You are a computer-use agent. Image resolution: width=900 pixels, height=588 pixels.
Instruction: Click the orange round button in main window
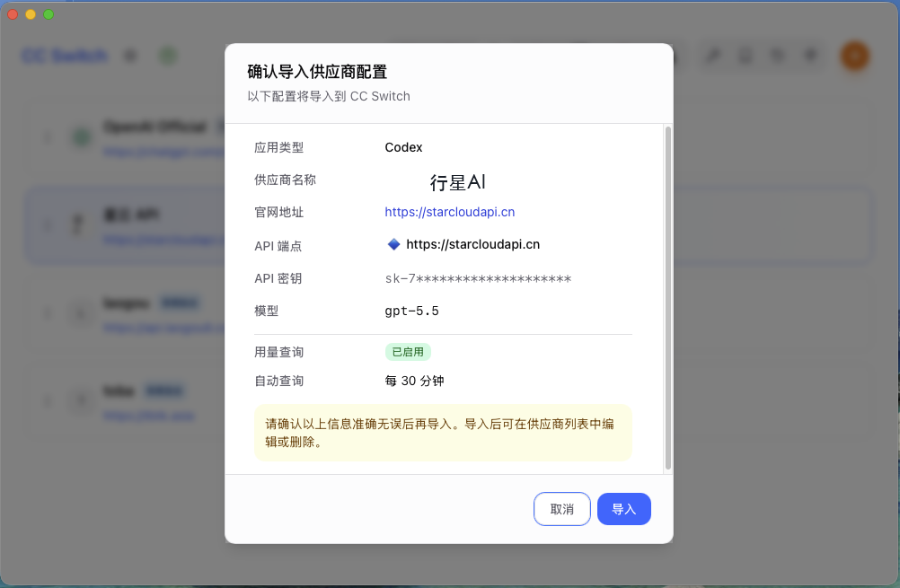[x=855, y=57]
